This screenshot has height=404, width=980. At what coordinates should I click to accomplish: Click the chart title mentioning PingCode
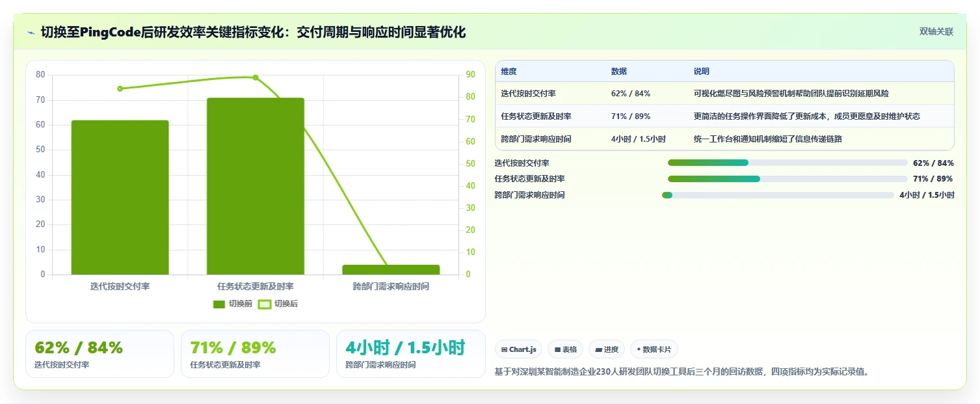tap(254, 32)
